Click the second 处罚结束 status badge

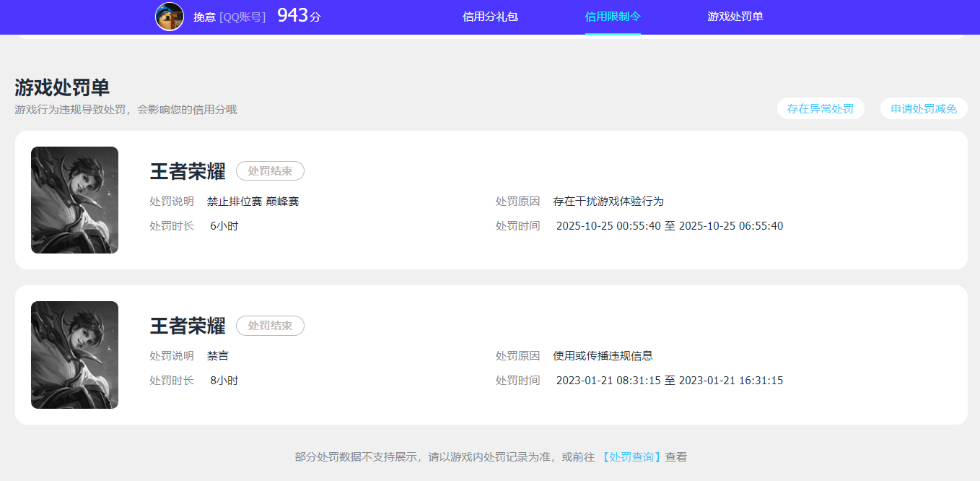[x=270, y=325]
